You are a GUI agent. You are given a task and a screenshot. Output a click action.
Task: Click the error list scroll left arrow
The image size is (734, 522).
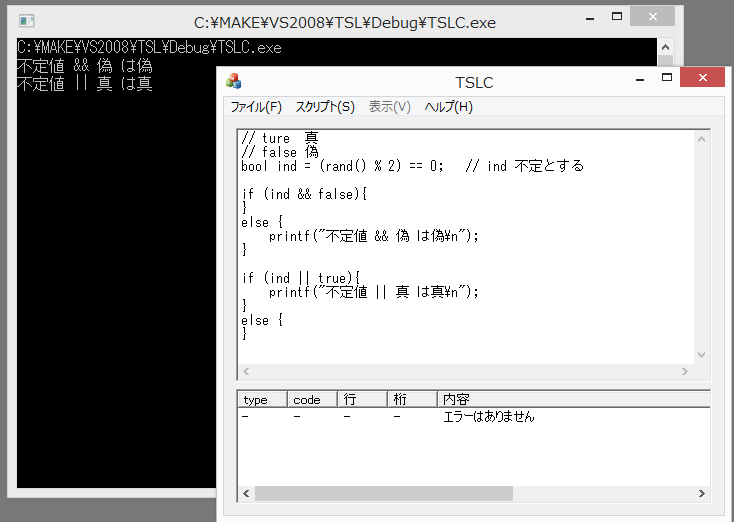pyautogui.click(x=246, y=493)
